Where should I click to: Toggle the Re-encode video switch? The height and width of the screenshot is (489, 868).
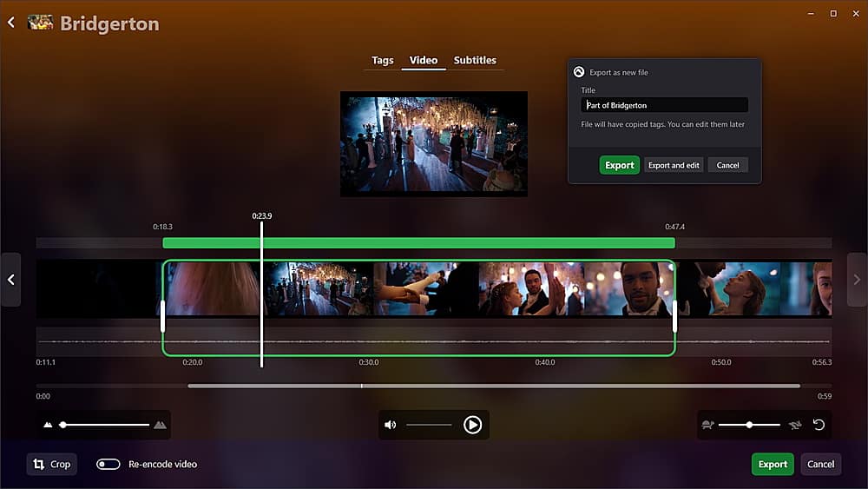[108, 464]
